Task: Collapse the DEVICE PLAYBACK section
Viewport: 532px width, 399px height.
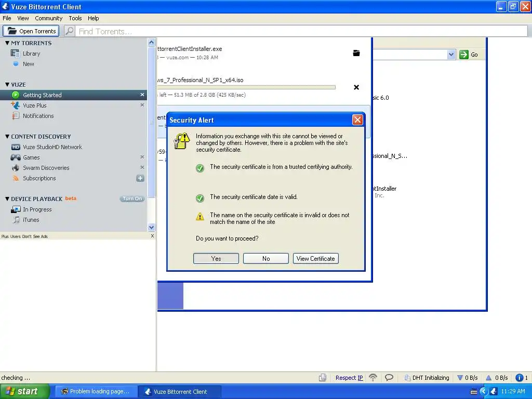Action: (x=7, y=199)
